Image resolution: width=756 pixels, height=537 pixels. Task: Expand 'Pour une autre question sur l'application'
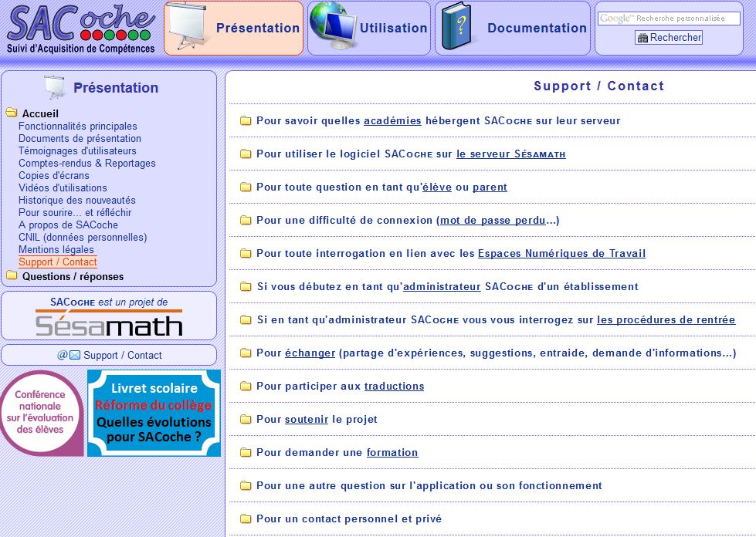click(429, 486)
